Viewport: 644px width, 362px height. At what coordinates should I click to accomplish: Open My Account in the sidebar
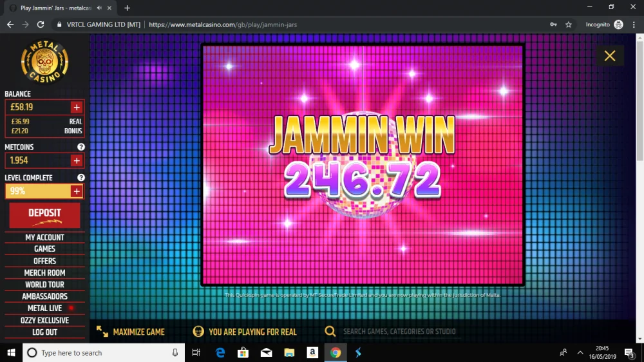45,238
